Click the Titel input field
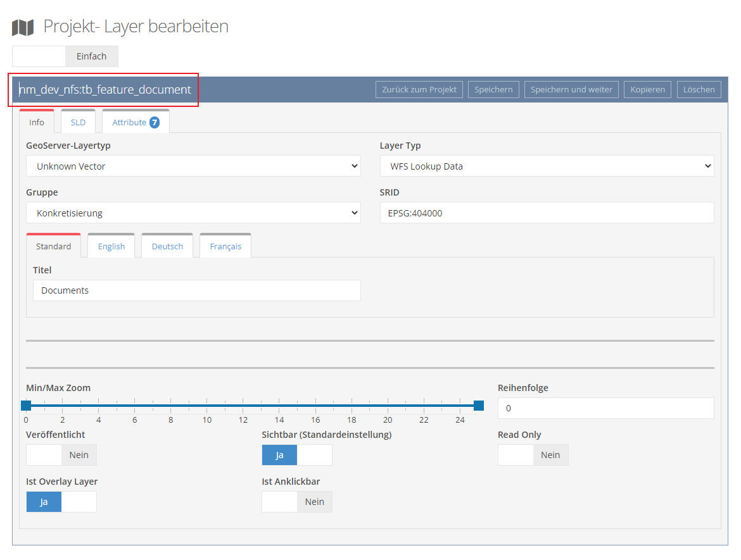 [196, 290]
